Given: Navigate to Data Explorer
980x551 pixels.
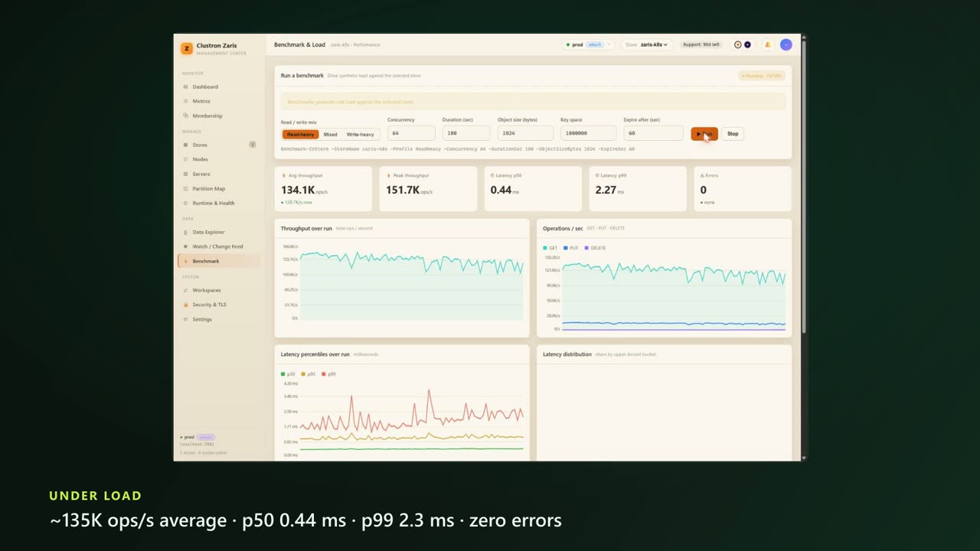Looking at the screenshot, I should 218,232.
